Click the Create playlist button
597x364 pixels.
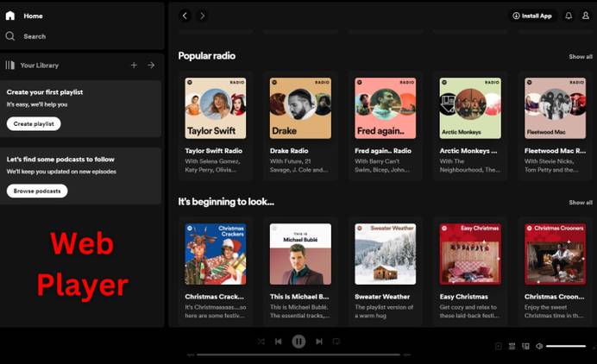coord(34,123)
